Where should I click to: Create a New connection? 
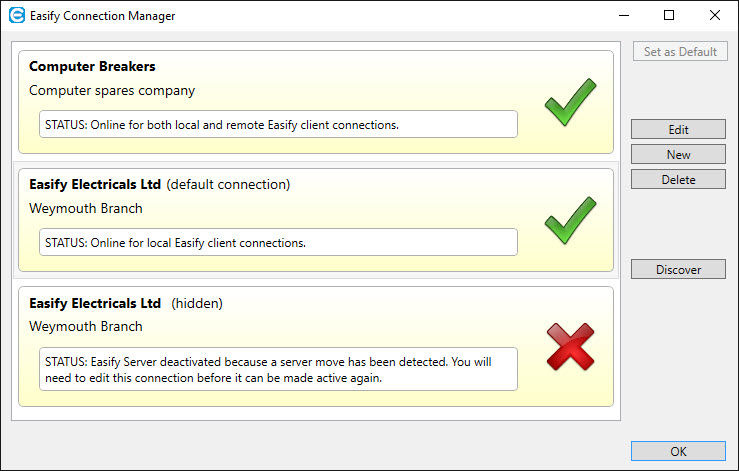pyautogui.click(x=678, y=155)
